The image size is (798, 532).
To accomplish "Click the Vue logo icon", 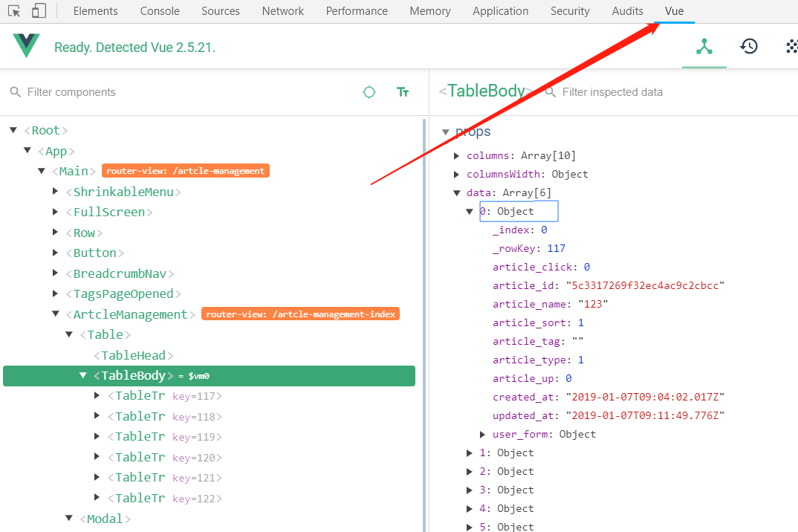I will [27, 45].
